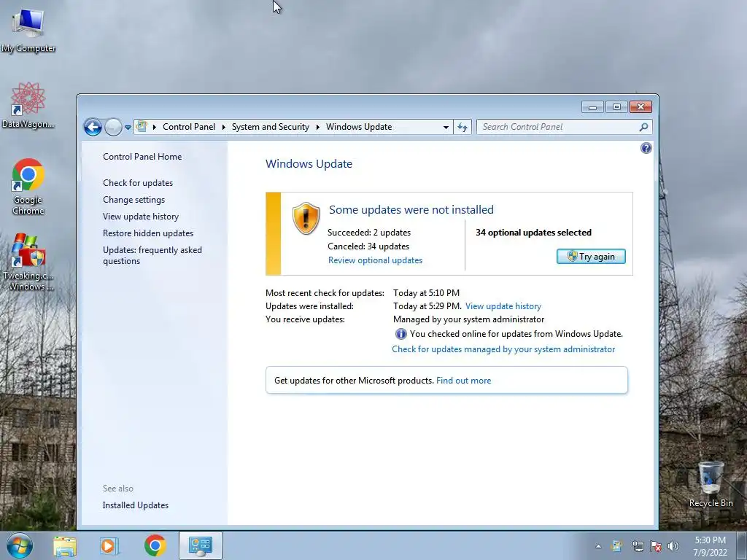Open Control Panel Home link
The width and height of the screenshot is (747, 560).
pyautogui.click(x=142, y=157)
